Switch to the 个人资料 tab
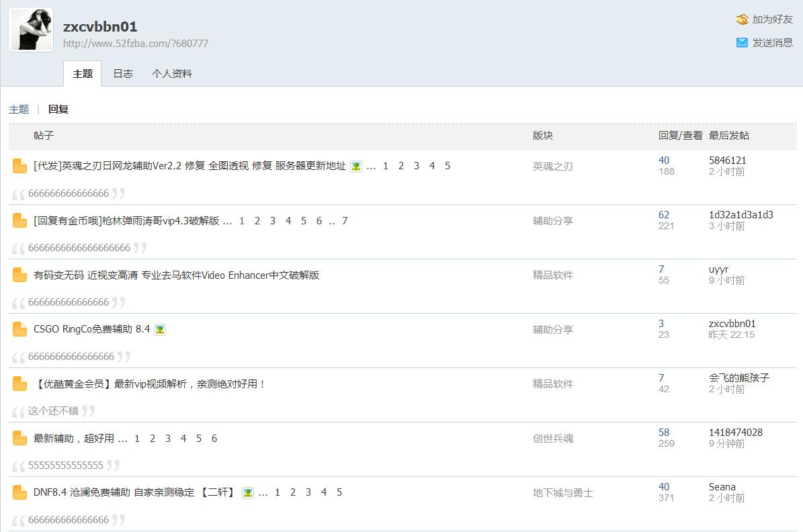This screenshot has height=532, width=803. tap(172, 74)
